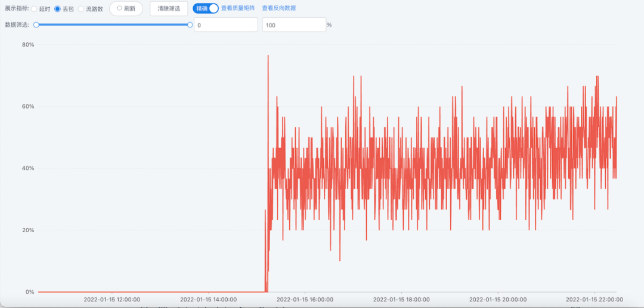Click the 80% y-axis label

click(27, 45)
